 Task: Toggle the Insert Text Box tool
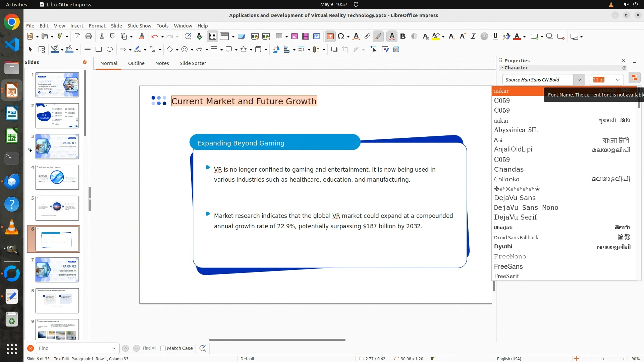point(330,37)
